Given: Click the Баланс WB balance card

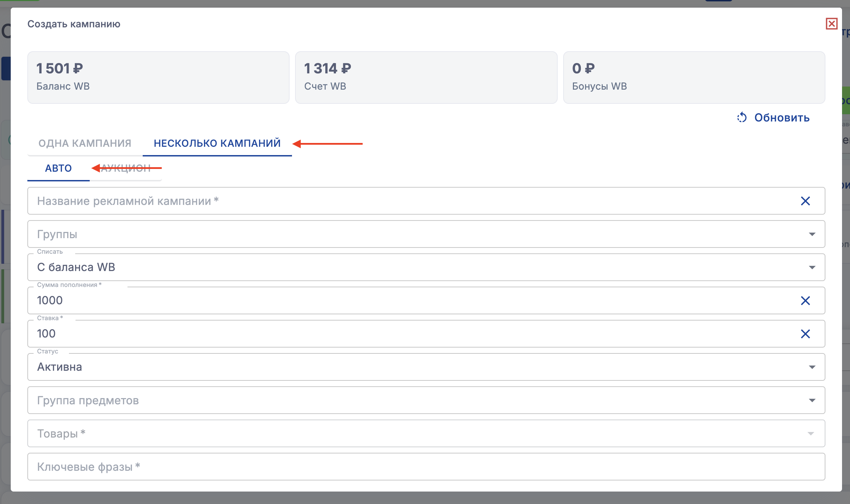Looking at the screenshot, I should (x=158, y=78).
